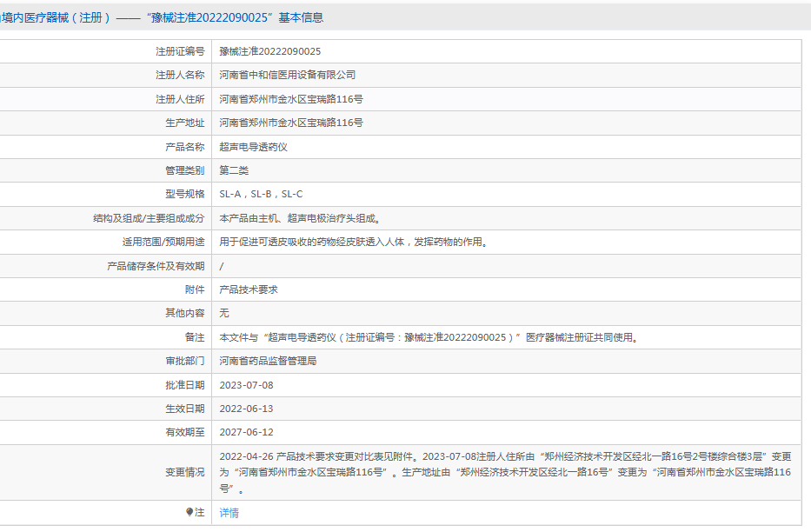Click the 结构及组成/主要组成成分 label
811x532 pixels.
(149, 218)
